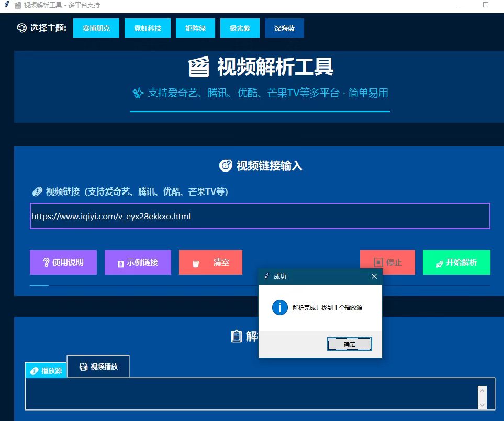Click the blue info icon in dialog
Screen dimensions: 504x421
point(280,308)
